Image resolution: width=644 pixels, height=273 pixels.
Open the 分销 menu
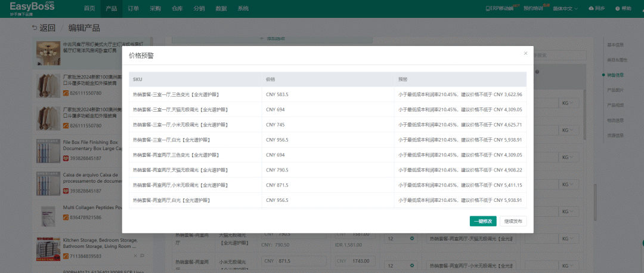(199, 8)
